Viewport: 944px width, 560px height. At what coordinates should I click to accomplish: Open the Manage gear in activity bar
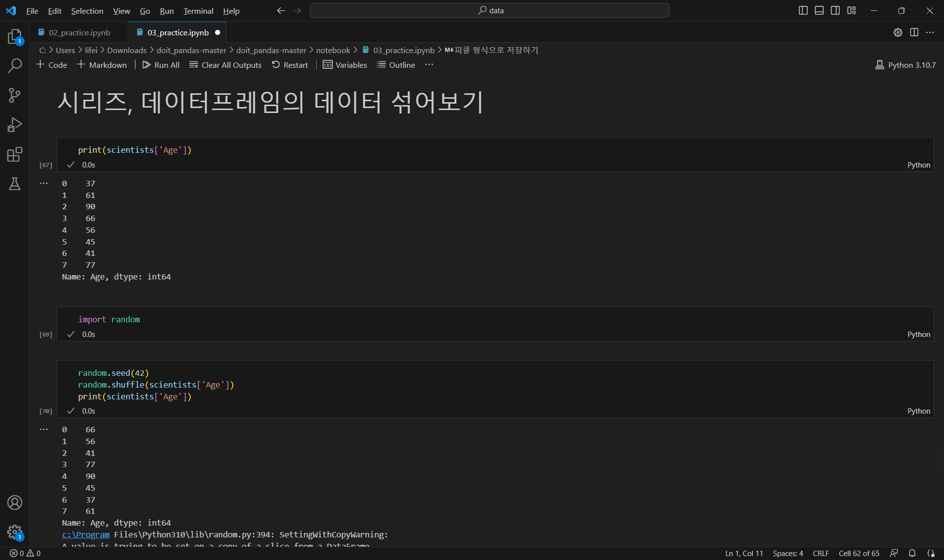pyautogui.click(x=15, y=532)
